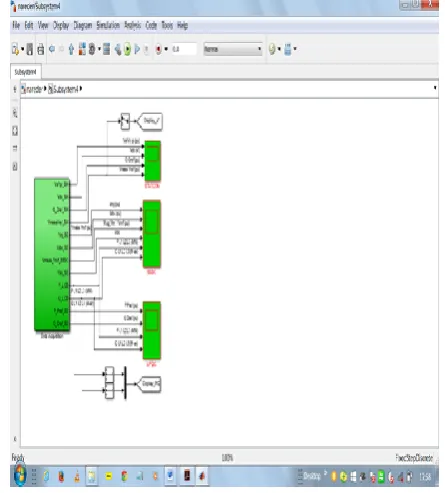Open the Model Explorer icon
The width and height of the screenshot is (445, 493).
pyautogui.click(x=107, y=49)
